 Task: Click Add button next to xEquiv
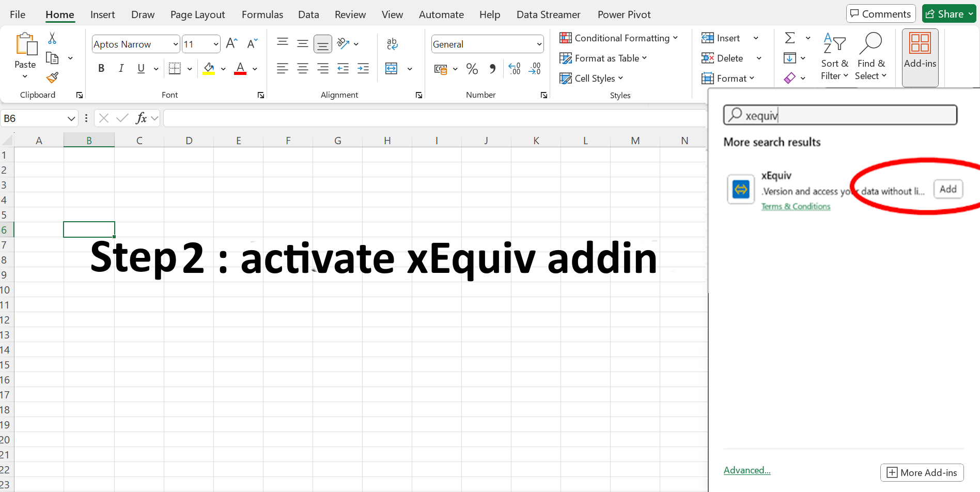pyautogui.click(x=947, y=189)
